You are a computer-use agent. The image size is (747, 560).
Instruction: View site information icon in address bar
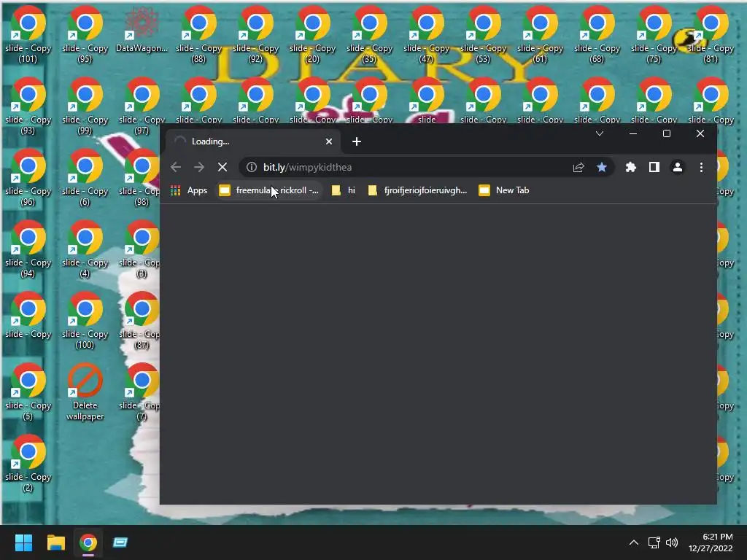[x=252, y=167]
